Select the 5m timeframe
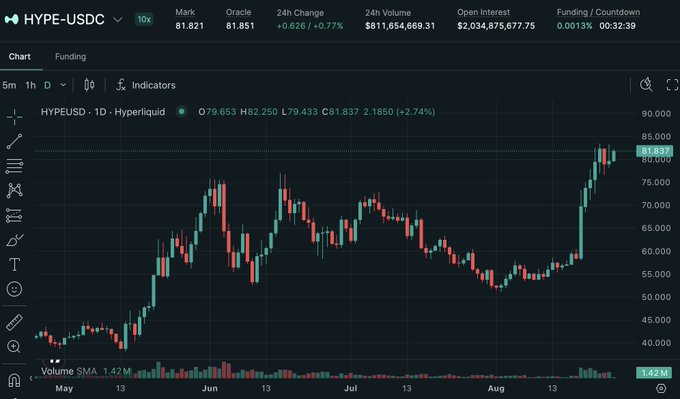The image size is (680, 399). pyautogui.click(x=9, y=85)
